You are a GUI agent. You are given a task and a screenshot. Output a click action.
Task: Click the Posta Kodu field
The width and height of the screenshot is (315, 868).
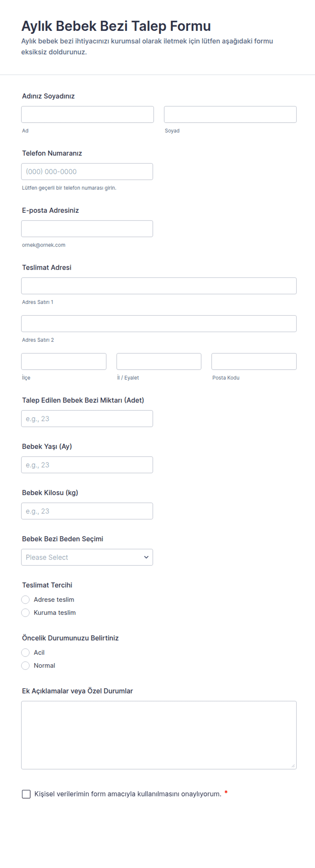[254, 361]
